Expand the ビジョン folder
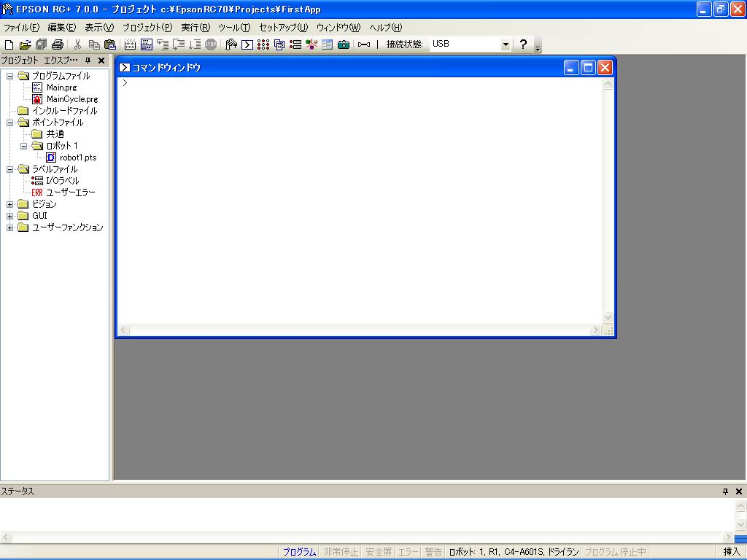 click(9, 204)
